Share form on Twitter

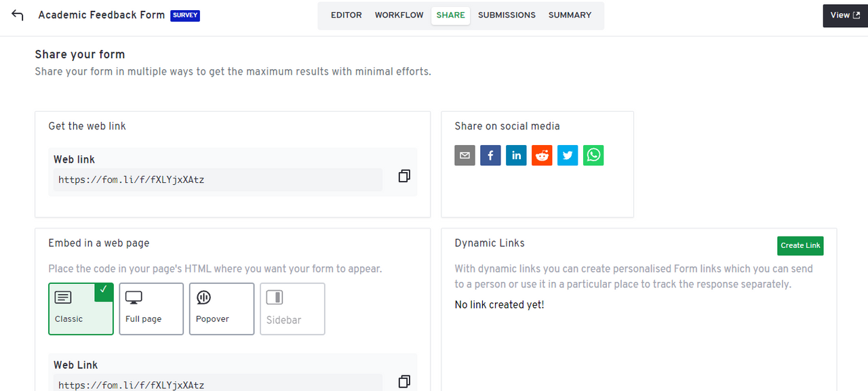point(568,155)
